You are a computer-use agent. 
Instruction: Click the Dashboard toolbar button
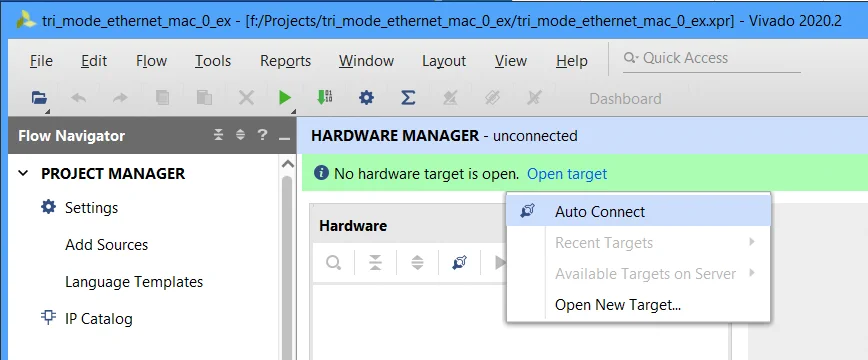[625, 99]
